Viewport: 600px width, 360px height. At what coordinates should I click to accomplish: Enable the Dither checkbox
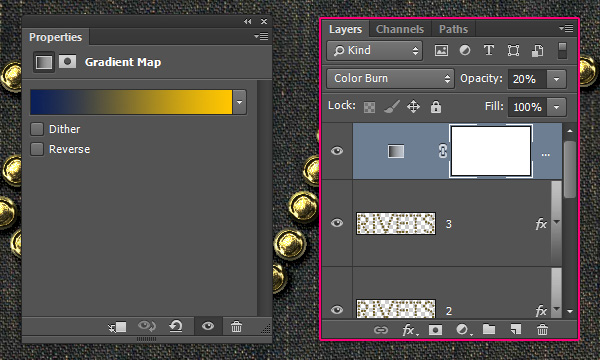point(37,129)
